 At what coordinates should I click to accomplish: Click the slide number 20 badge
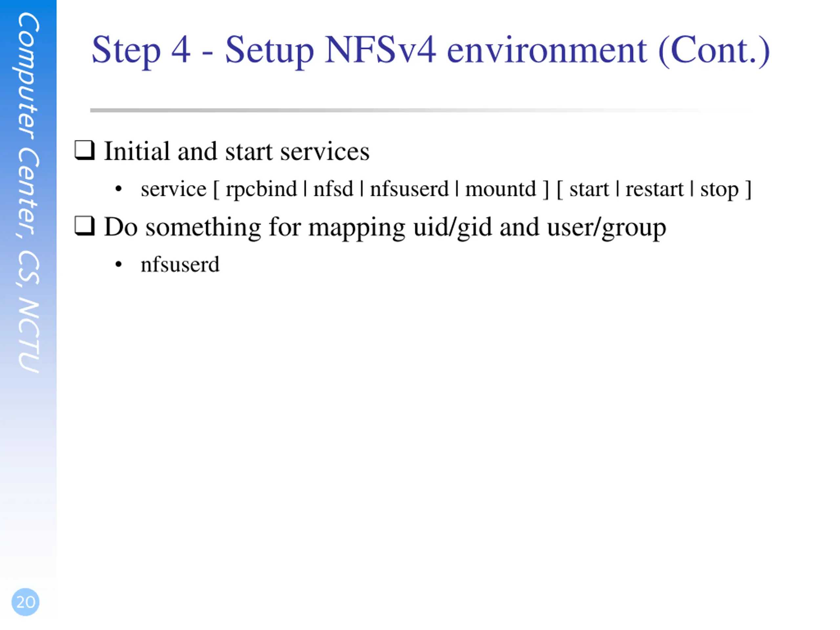tap(26, 602)
